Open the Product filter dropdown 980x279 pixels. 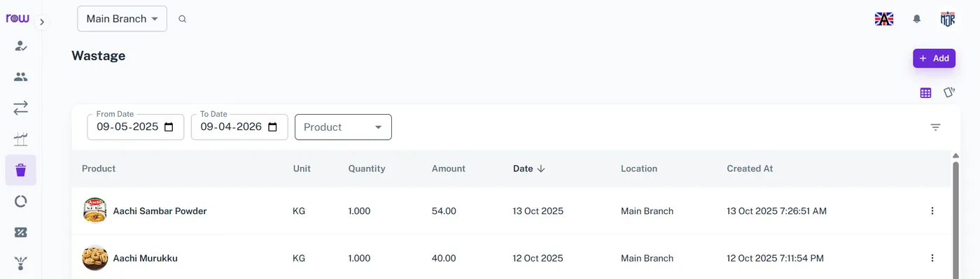[343, 127]
